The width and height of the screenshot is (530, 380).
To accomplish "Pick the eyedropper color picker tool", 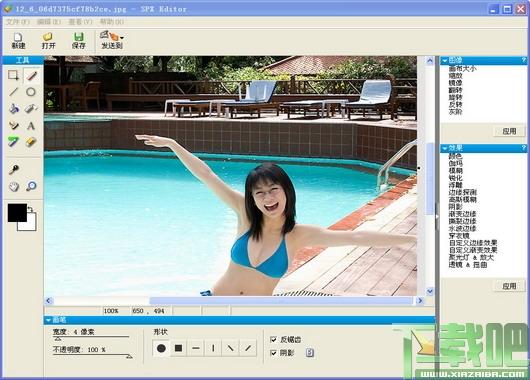I will pos(14,169).
